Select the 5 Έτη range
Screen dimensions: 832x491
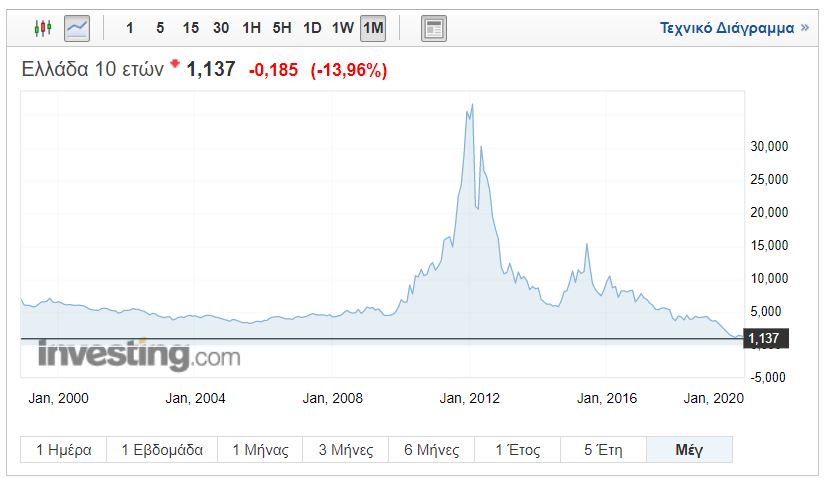602,450
